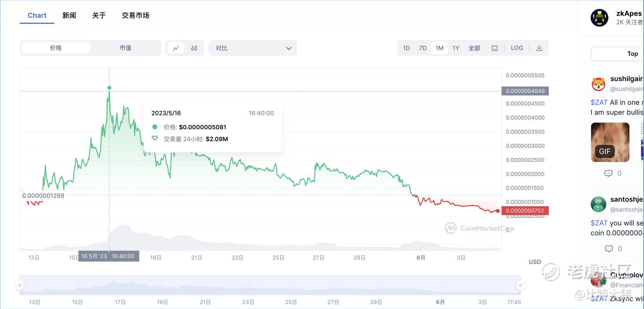Open the calendar date range picker
644x309 pixels.
495,48
